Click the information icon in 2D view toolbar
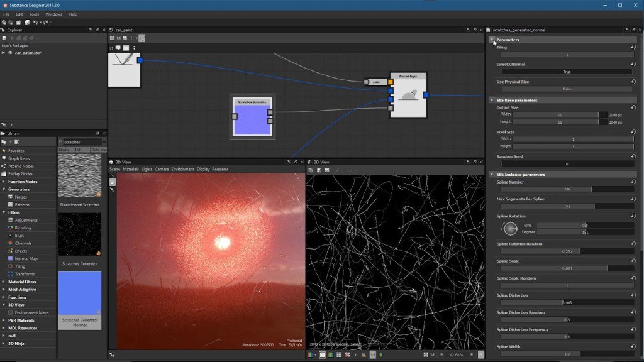The height and width of the screenshot is (362, 644). pos(355,355)
